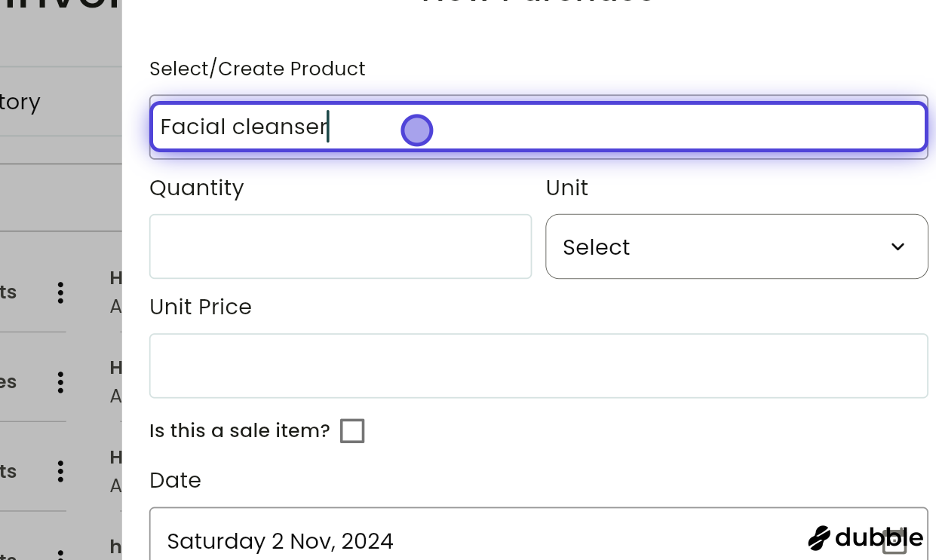
Task: Click the Select/Create Product search box
Action: pyautogui.click(x=538, y=127)
